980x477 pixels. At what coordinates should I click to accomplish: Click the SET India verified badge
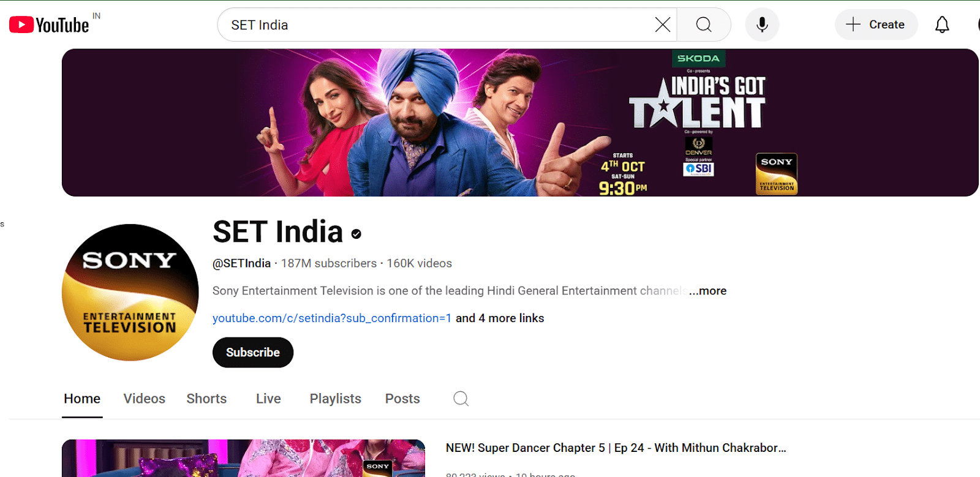click(356, 234)
